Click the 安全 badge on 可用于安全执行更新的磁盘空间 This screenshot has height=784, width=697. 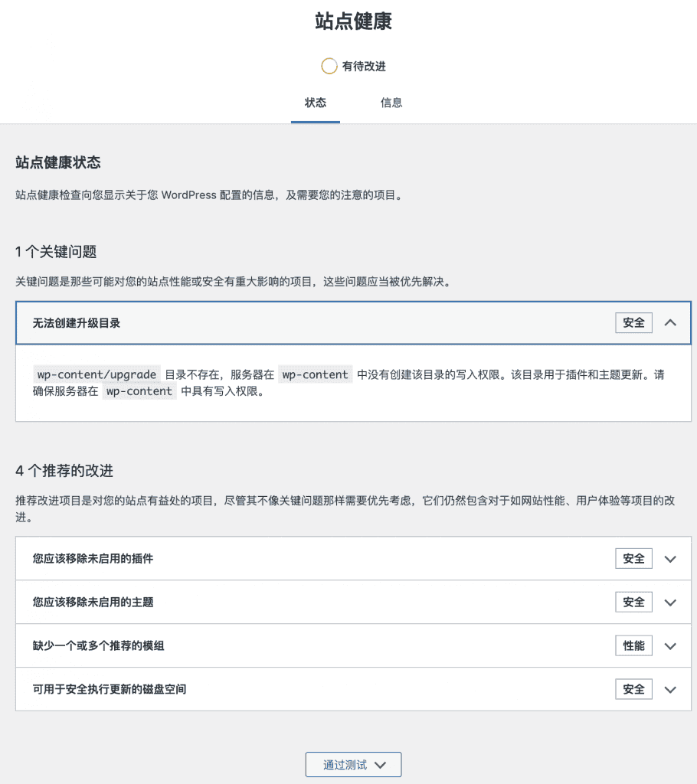point(633,689)
